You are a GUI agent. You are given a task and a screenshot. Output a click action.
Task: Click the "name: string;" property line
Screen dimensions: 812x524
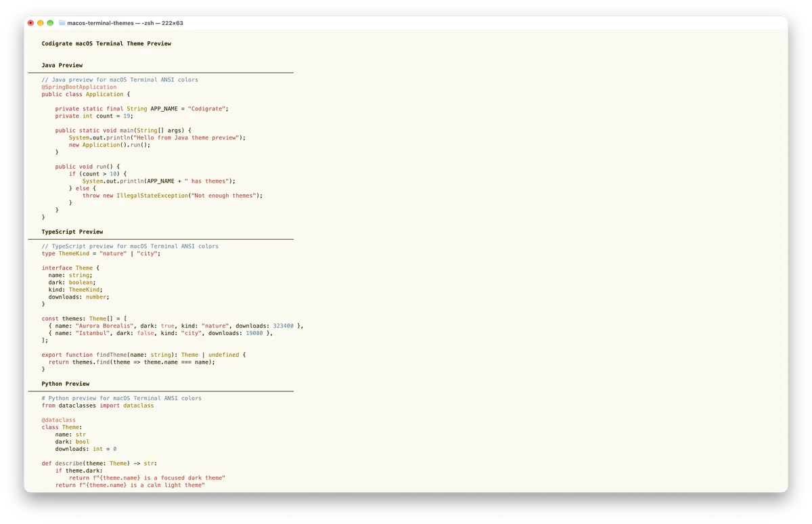point(70,275)
